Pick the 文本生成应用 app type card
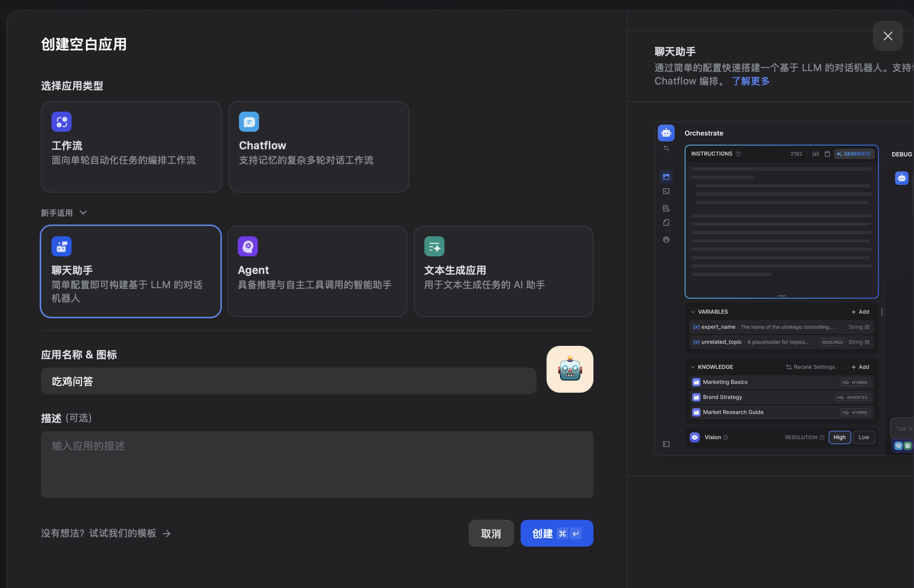Viewport: 914px width, 588px height. (503, 271)
